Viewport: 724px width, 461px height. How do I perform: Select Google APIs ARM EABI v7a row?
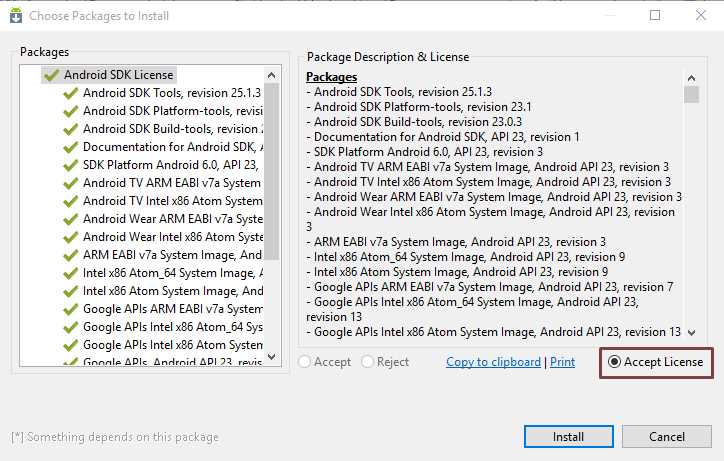tap(162, 309)
